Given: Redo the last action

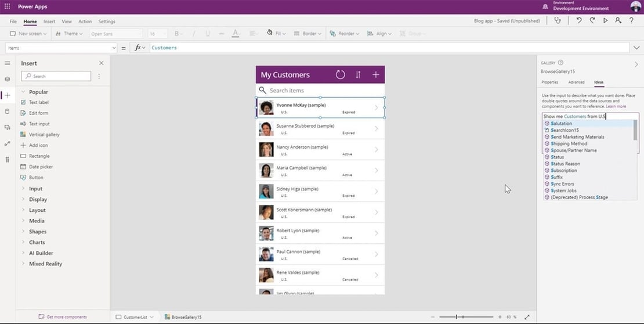Looking at the screenshot, I should pyautogui.click(x=592, y=20).
